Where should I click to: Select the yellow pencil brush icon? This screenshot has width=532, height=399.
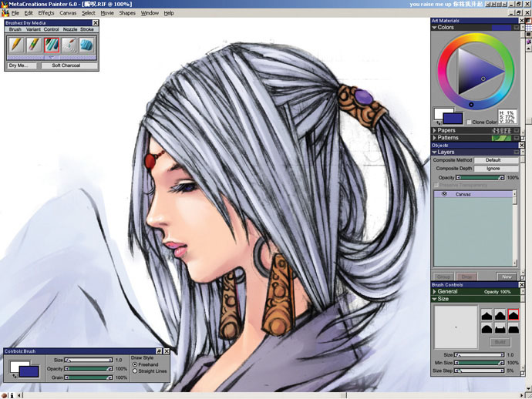(x=16, y=45)
